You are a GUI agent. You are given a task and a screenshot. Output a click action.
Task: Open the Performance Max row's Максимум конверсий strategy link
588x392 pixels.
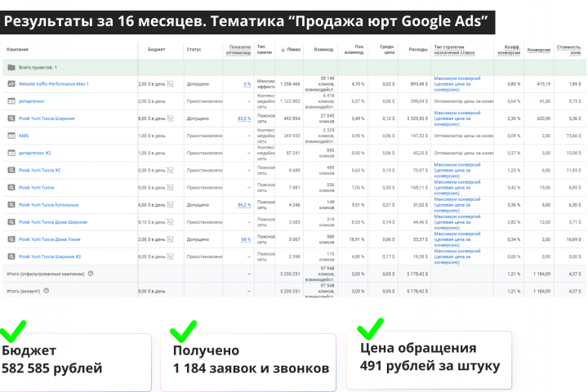457,84
